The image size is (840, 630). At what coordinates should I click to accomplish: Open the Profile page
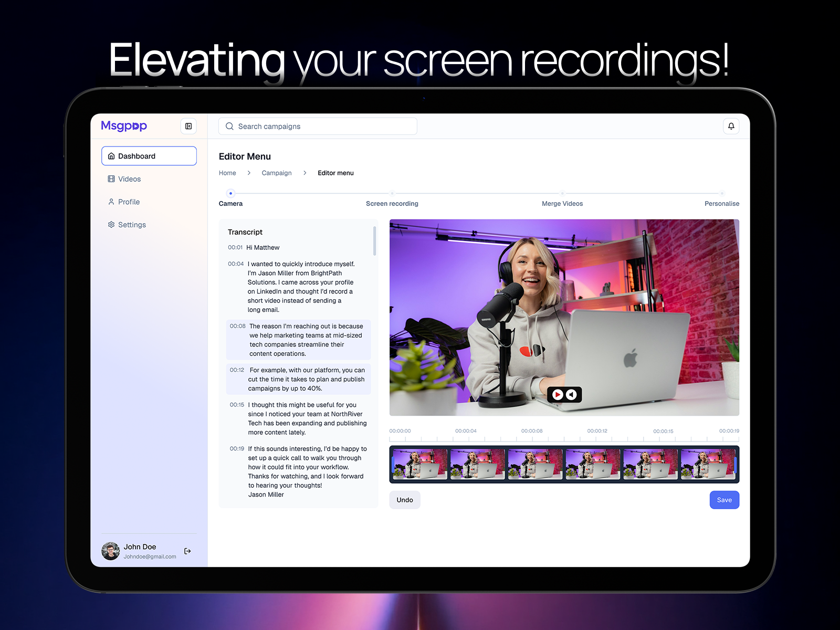(x=149, y=202)
